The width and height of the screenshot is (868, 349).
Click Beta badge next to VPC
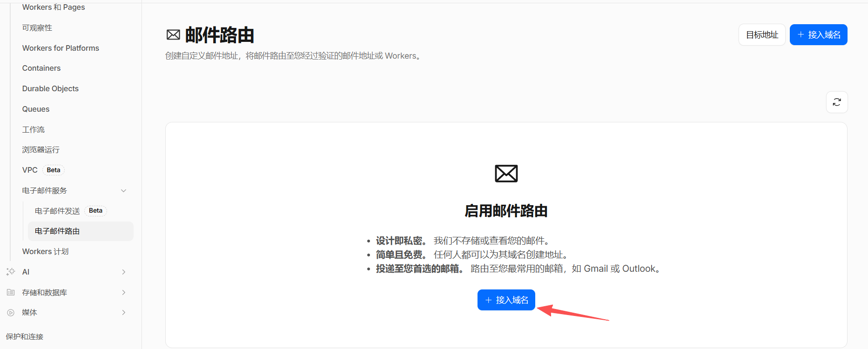54,170
